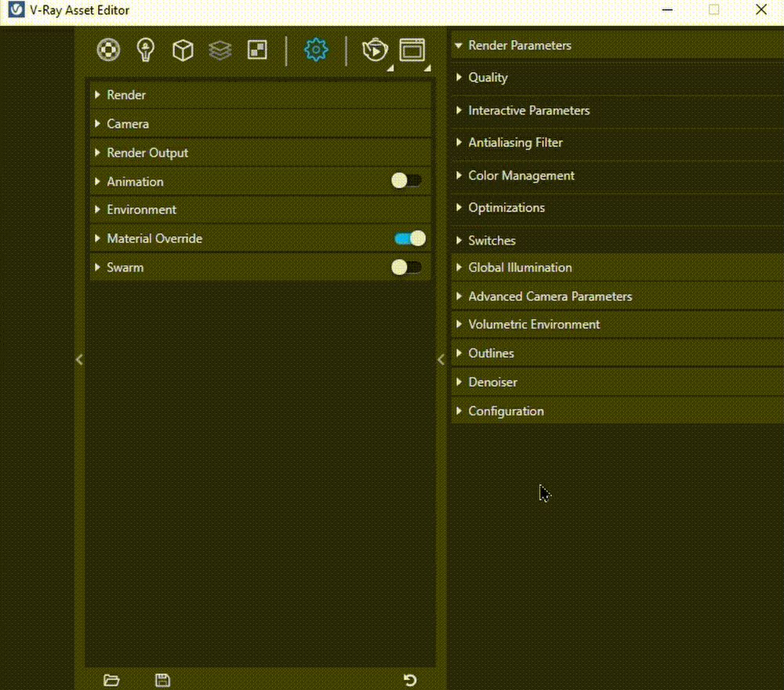Screen dimensions: 784x690
Task: Expand the Global Illumination rollout
Action: click(x=618, y=267)
